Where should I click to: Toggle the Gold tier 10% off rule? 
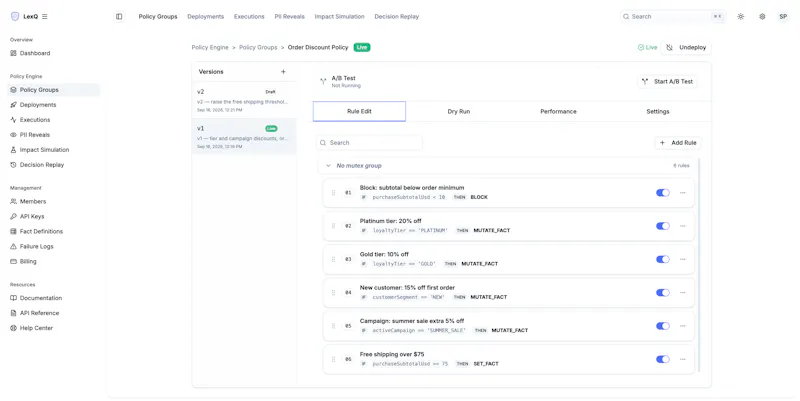click(x=662, y=259)
